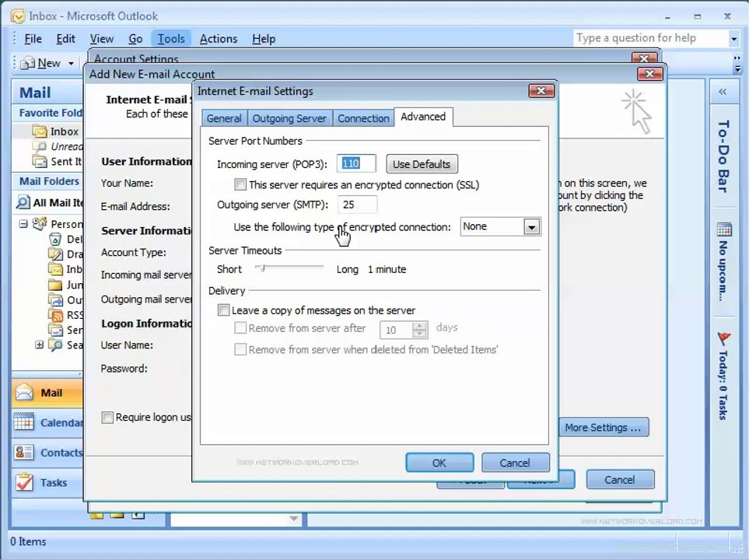Collapse the Personal Folders tree node
This screenshot has height=560, width=749.
(23, 223)
